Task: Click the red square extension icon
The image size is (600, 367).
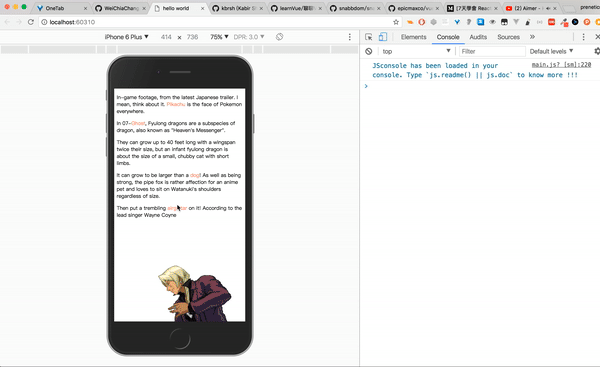Action: click(x=551, y=22)
